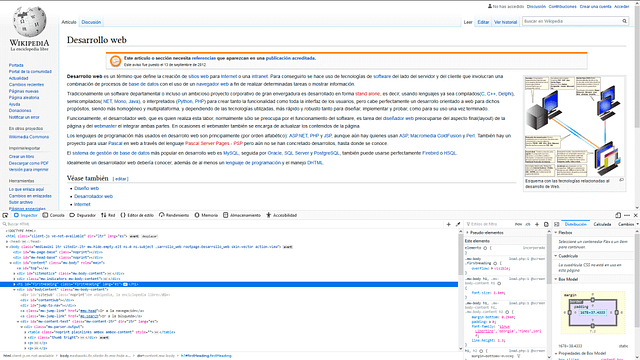Toggle the :hov pseudo-class panel

point(518,224)
